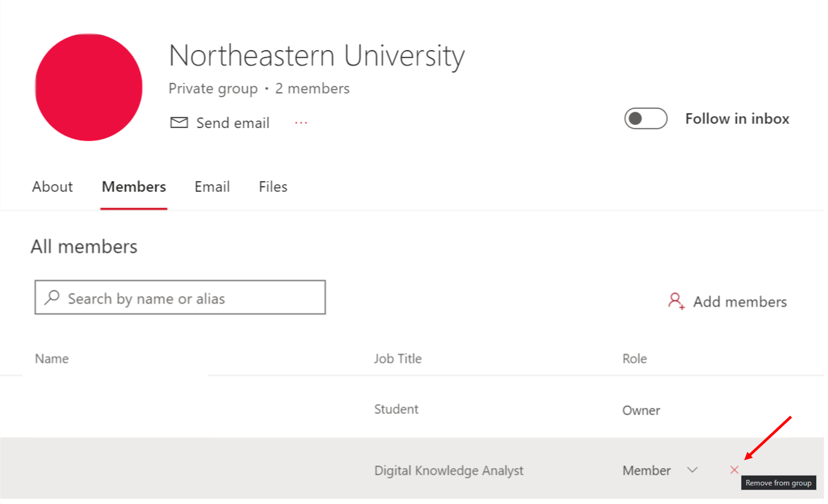This screenshot has height=504, width=828.
Task: Select the Digital Knowledge Analyst cell
Action: pos(449,471)
